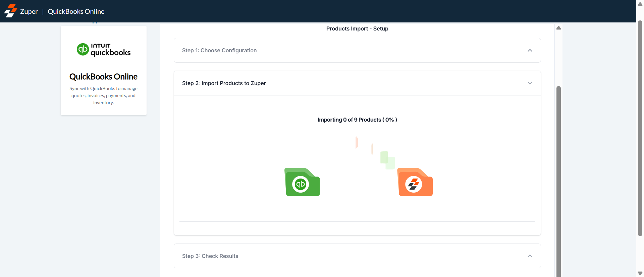This screenshot has height=277, width=644.
Task: Expand Step 1 using its chevron
Action: coord(530,50)
